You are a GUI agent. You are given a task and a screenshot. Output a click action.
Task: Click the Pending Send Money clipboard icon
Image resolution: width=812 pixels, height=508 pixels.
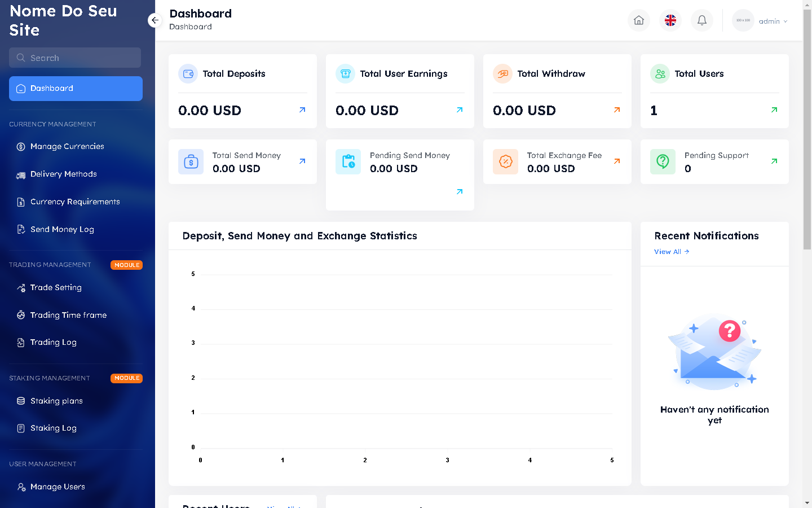tap(348, 161)
